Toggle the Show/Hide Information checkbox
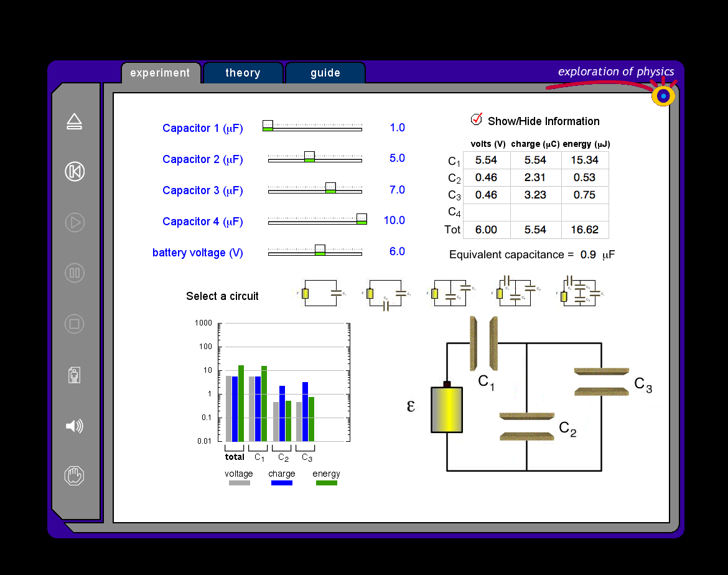728x575 pixels. point(475,119)
